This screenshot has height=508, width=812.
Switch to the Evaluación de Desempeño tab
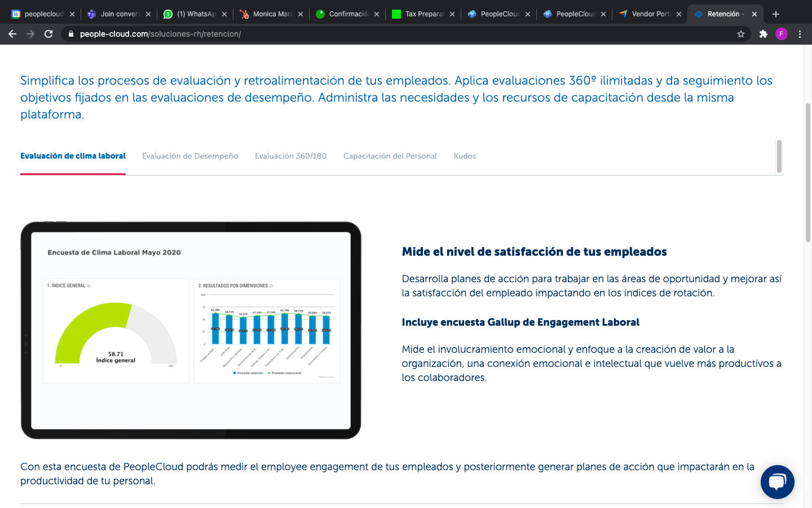tap(190, 156)
